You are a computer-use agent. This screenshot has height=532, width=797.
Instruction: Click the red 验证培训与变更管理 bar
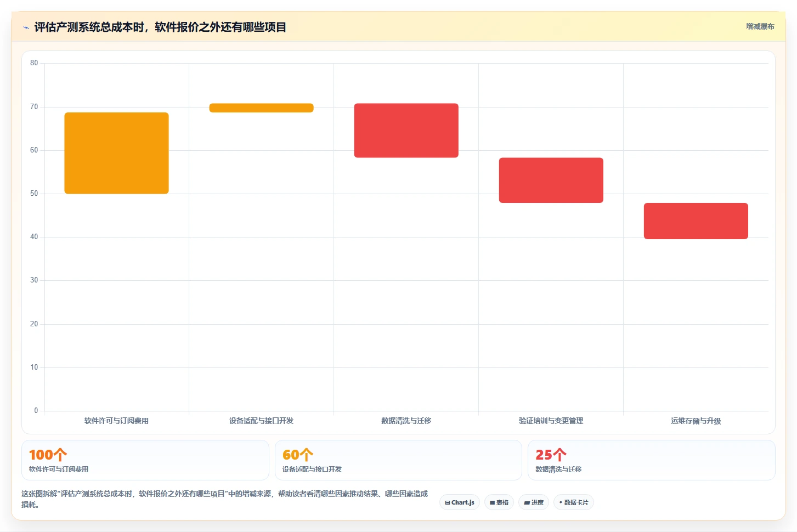click(x=551, y=180)
